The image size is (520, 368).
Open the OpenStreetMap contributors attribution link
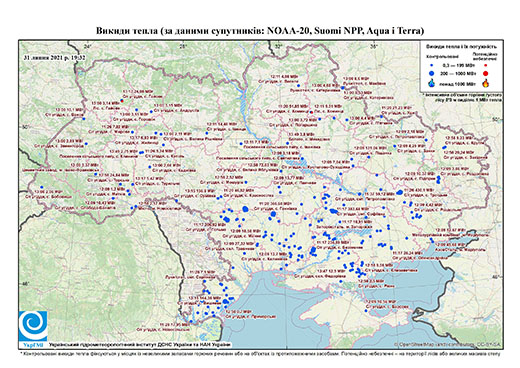tap(448, 345)
